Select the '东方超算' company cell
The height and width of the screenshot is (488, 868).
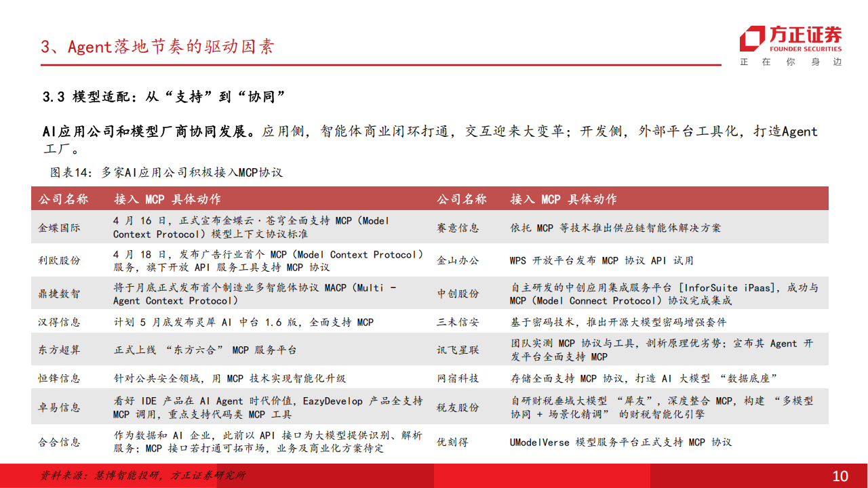pos(59,350)
